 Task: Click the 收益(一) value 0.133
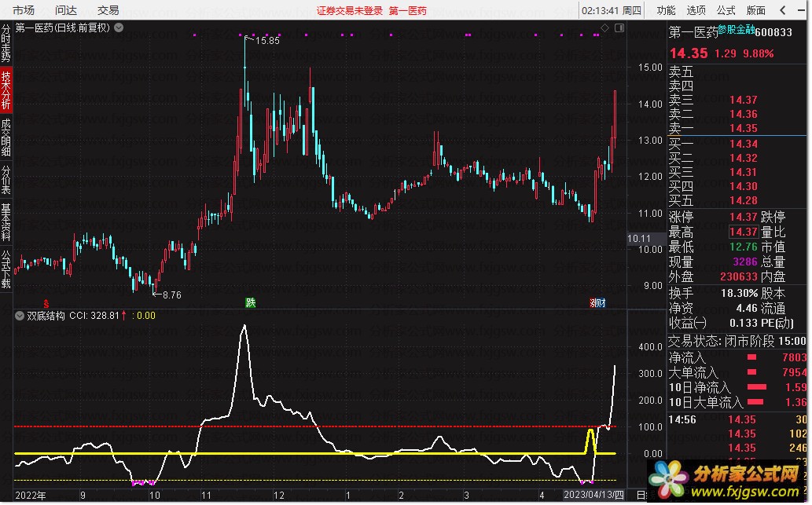coord(743,324)
